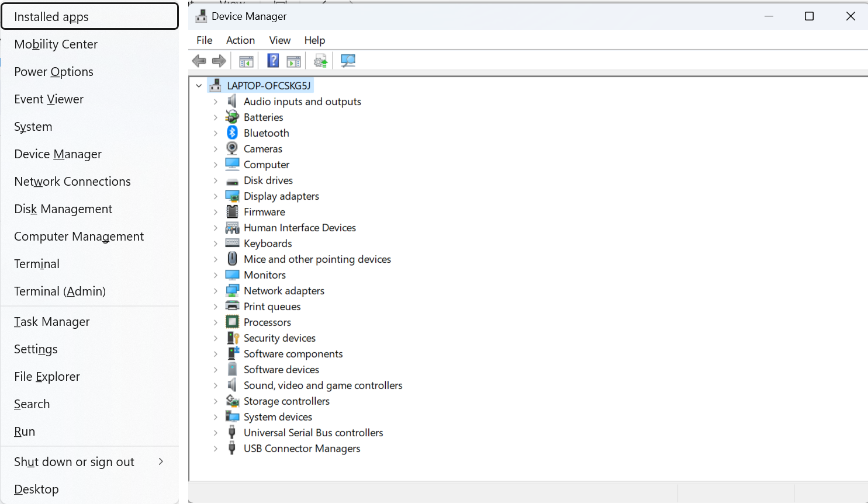Open the Action menu
The width and height of the screenshot is (868, 504).
240,40
